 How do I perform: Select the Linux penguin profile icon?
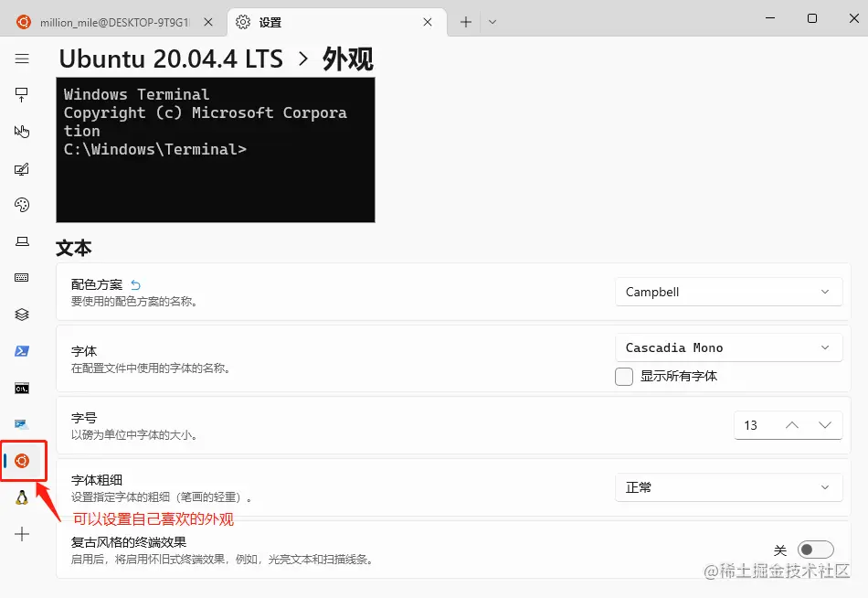coord(22,497)
